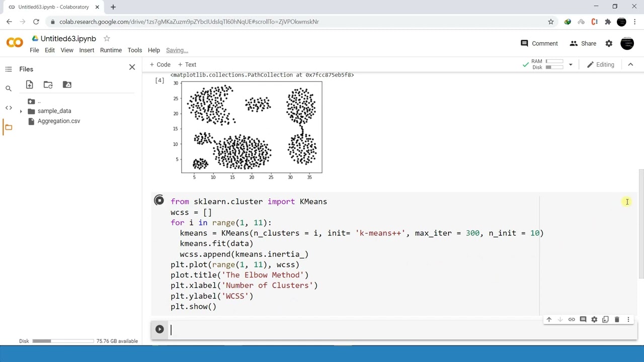Open the Runtime menu

point(111,50)
